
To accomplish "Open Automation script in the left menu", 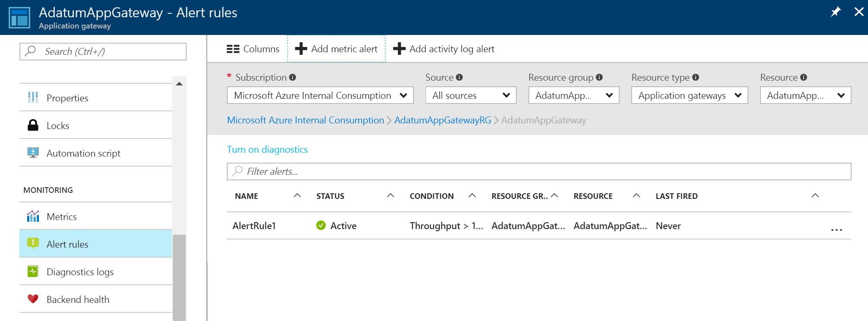I will pyautogui.click(x=96, y=153).
